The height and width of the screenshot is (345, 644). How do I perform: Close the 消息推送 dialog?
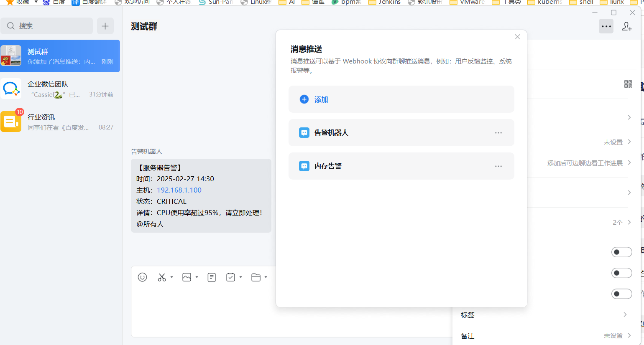coord(517,37)
